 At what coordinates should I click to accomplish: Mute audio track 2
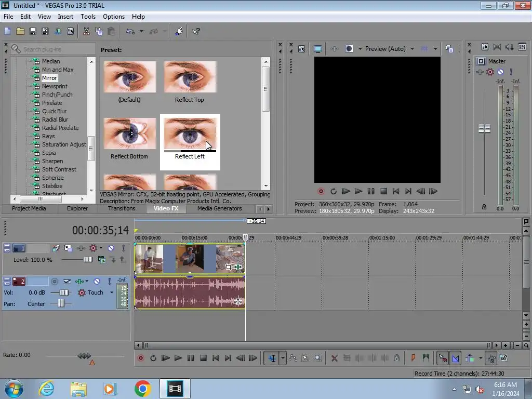click(x=97, y=281)
